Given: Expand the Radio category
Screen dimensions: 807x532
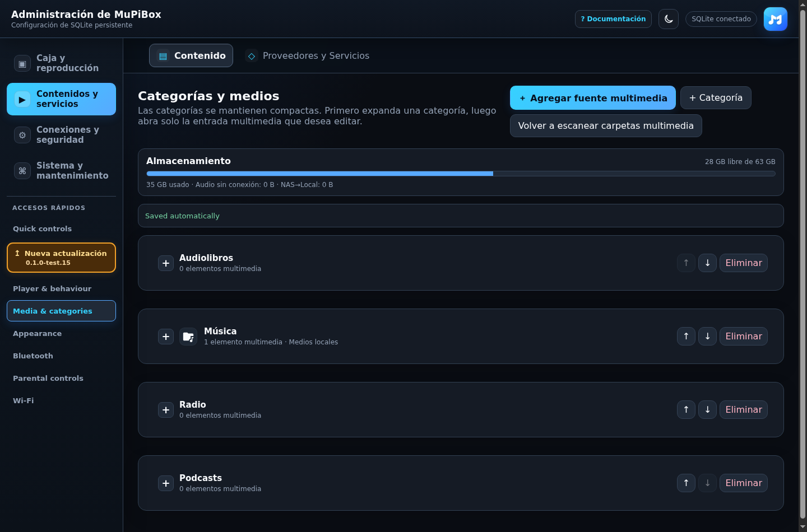Looking at the screenshot, I should (166, 410).
